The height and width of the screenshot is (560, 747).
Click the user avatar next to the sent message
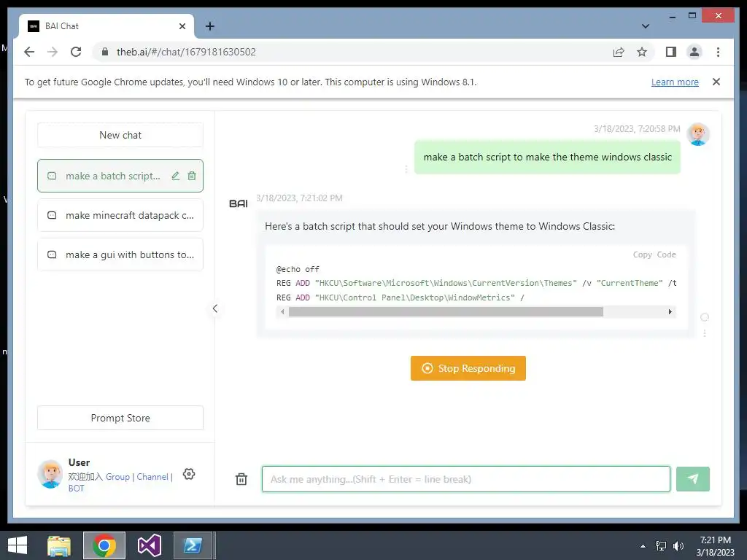[x=698, y=134]
